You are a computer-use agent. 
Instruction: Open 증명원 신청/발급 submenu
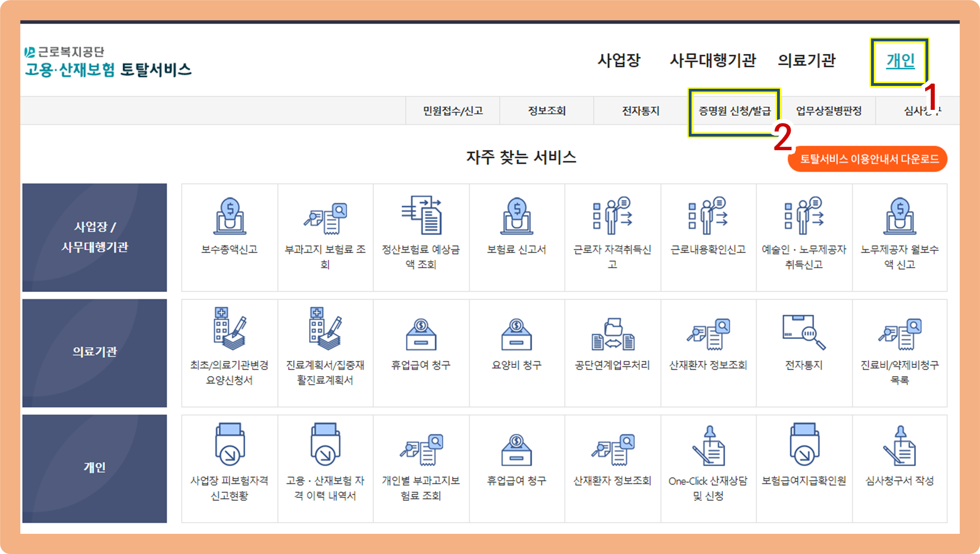pos(734,111)
